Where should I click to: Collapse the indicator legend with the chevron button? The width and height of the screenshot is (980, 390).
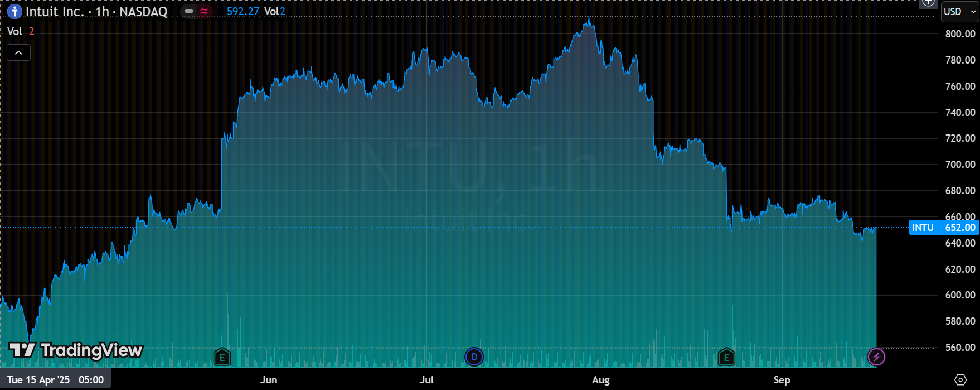pyautogui.click(x=18, y=52)
